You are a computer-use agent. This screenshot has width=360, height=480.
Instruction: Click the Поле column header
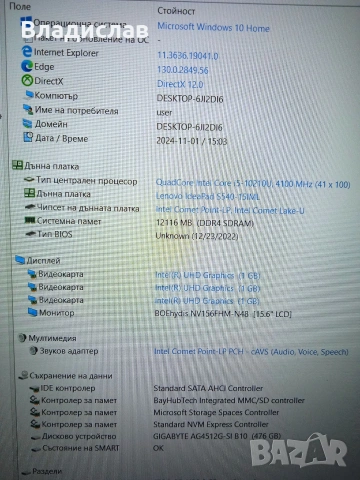point(20,6)
